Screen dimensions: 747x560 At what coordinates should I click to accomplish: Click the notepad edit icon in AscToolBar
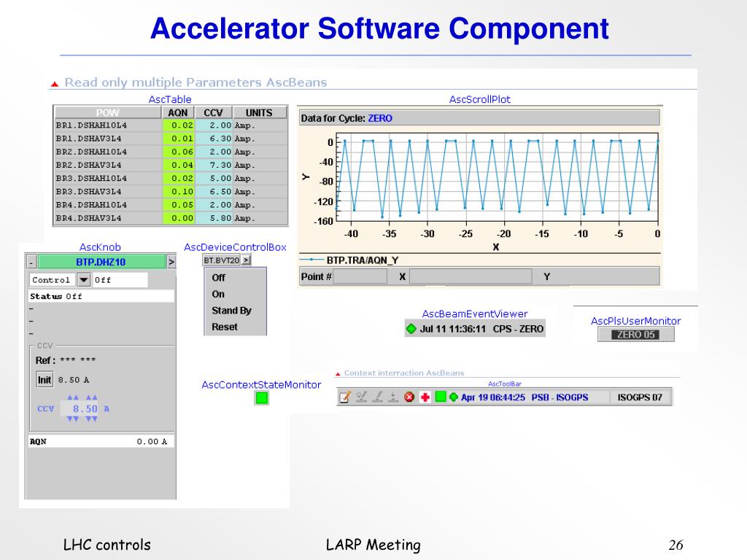345,397
